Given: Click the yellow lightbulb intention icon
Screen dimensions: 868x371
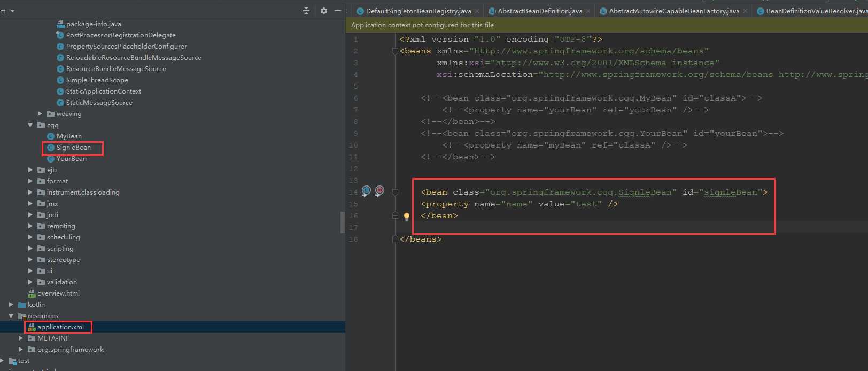Looking at the screenshot, I should point(407,217).
